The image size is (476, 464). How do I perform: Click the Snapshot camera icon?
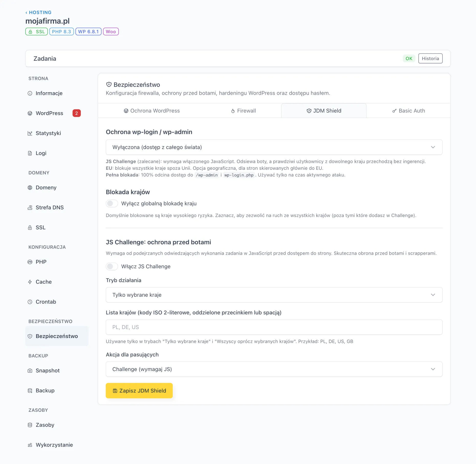[x=30, y=371]
